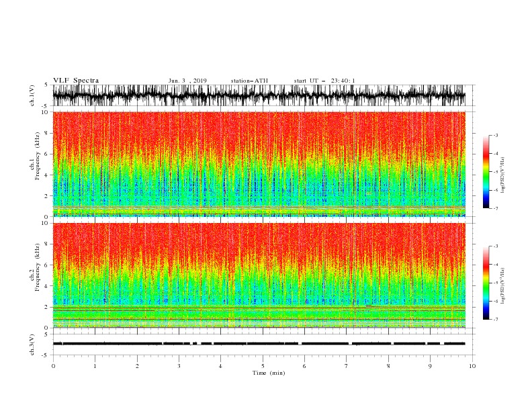532x411 pixels.
Task: Click the "6" tick on the time axis
Action: click(x=304, y=366)
